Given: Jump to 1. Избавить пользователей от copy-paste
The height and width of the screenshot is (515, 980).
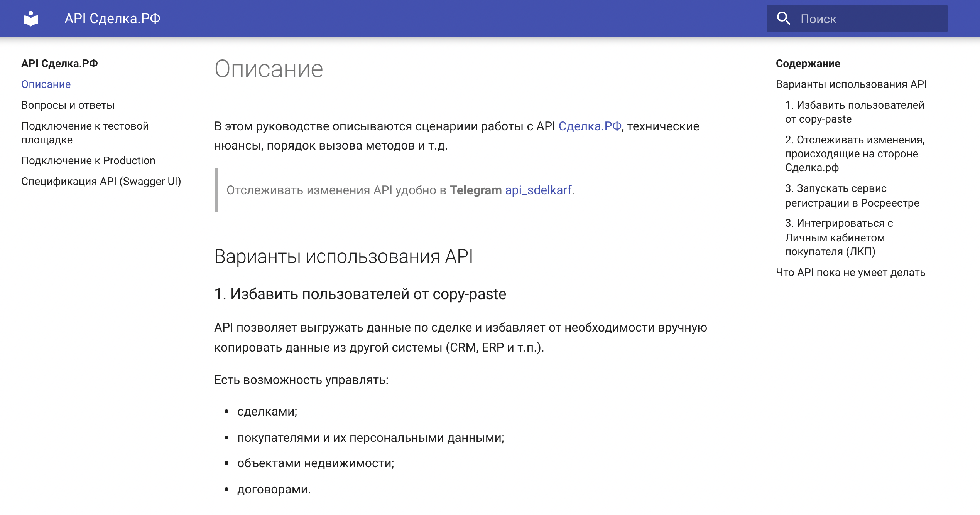Looking at the screenshot, I should 855,112.
